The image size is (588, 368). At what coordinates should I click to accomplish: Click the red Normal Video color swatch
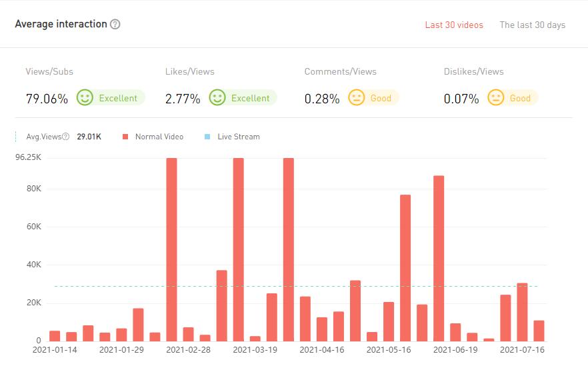coord(125,137)
